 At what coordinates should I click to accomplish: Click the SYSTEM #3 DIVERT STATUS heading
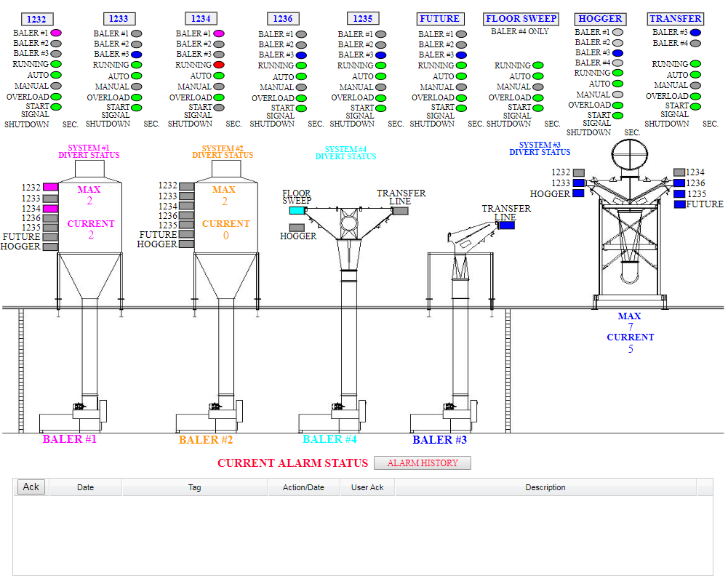pyautogui.click(x=540, y=148)
